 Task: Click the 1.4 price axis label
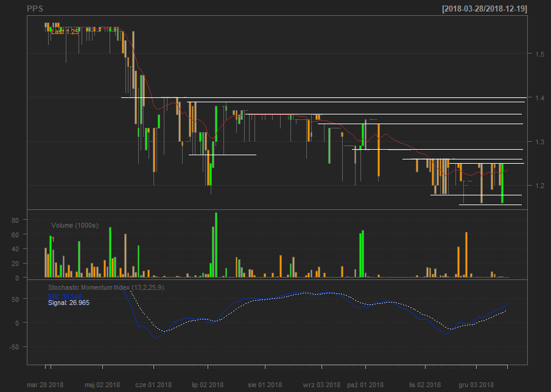click(540, 97)
